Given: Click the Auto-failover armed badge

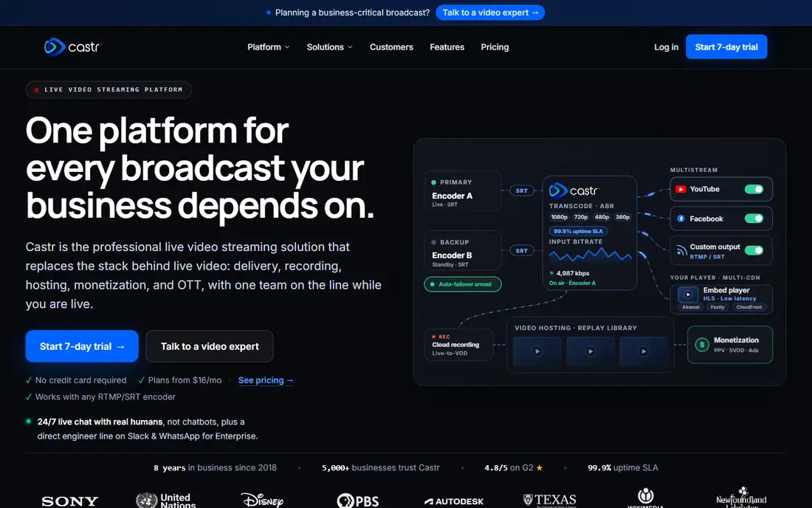Looking at the screenshot, I should click(462, 284).
